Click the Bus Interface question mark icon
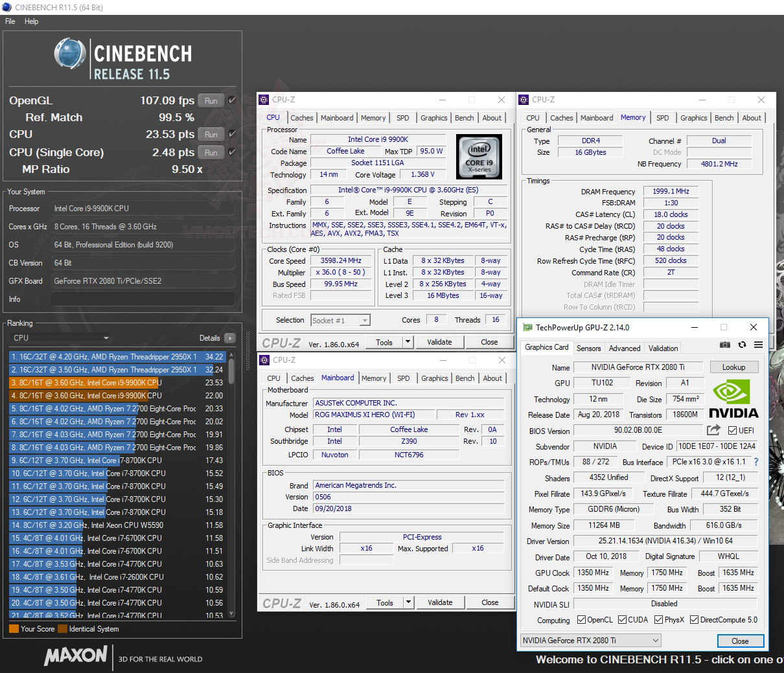Image resolution: width=784 pixels, height=673 pixels. [x=755, y=462]
